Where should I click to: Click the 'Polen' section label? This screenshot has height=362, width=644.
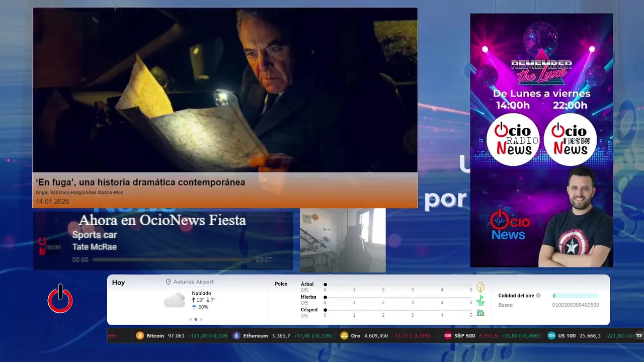(x=281, y=284)
